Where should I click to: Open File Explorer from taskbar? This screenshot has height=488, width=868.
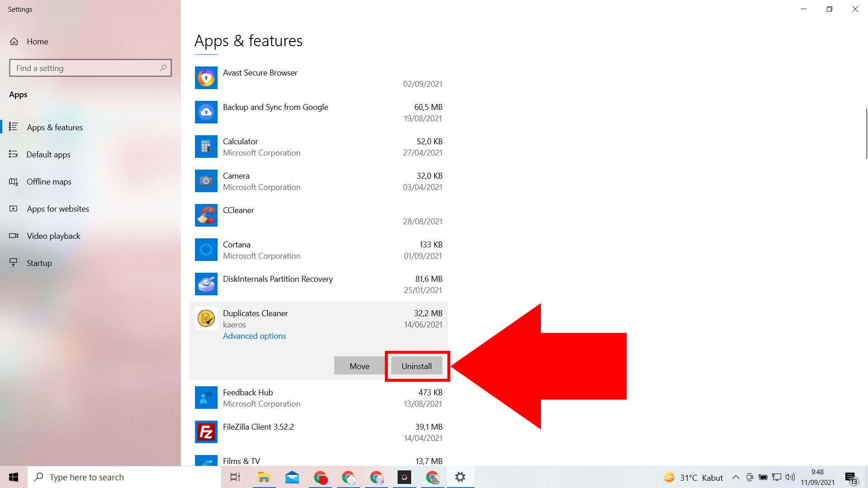pos(264,477)
